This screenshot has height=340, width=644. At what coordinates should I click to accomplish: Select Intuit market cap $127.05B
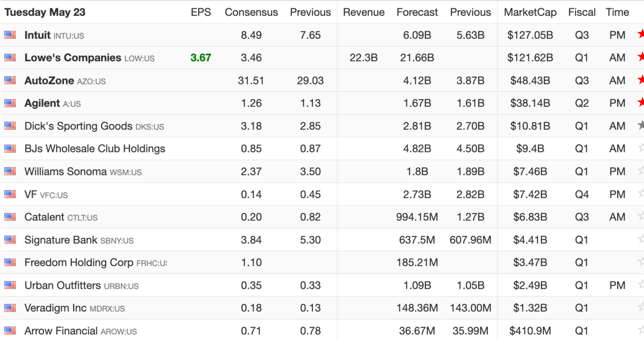coord(530,35)
